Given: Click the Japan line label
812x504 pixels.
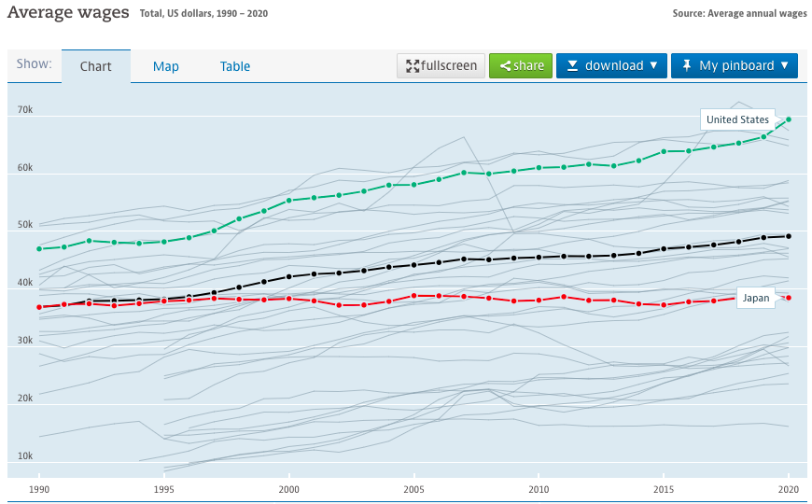Looking at the screenshot, I should [756, 298].
